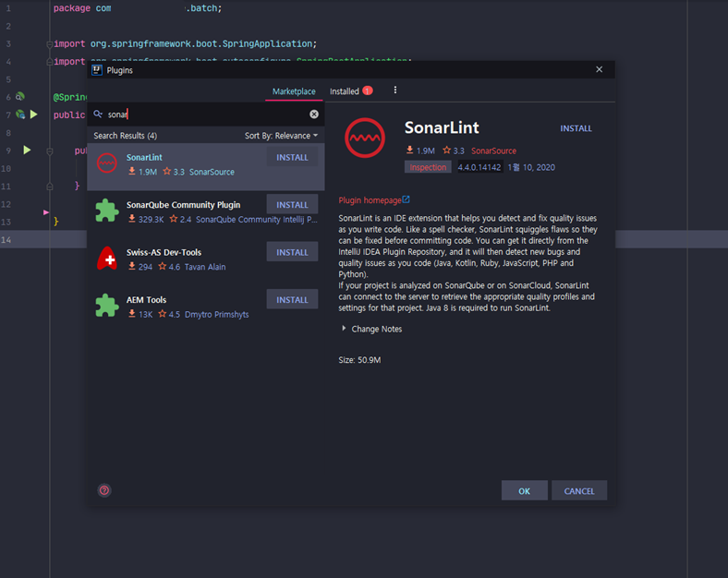
Task: Open the Sort By: Relevance dropdown
Action: point(282,136)
